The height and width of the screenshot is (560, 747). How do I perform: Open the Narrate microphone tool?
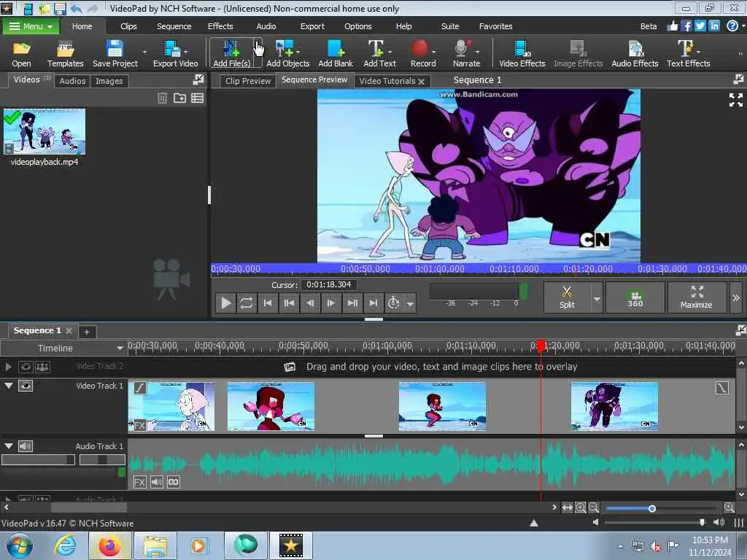466,53
